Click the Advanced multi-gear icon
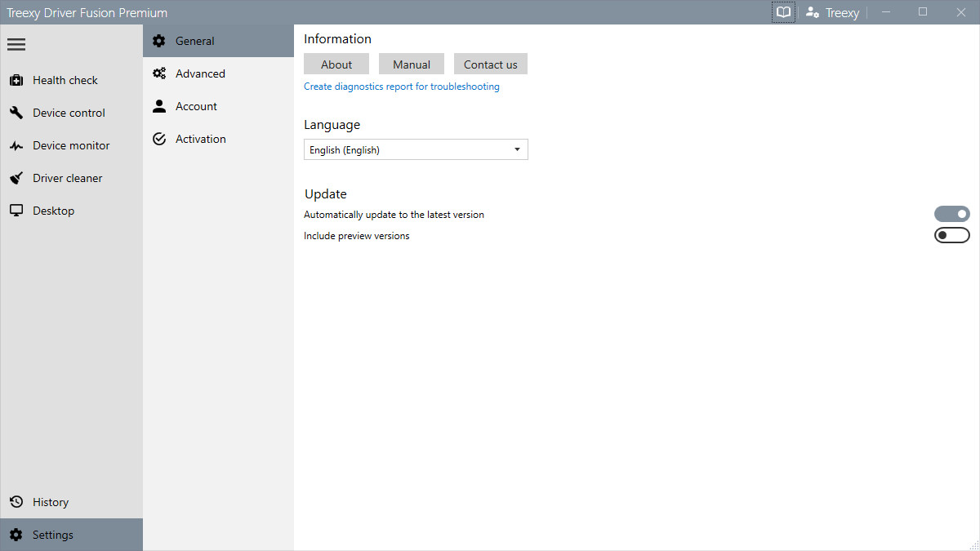 159,73
